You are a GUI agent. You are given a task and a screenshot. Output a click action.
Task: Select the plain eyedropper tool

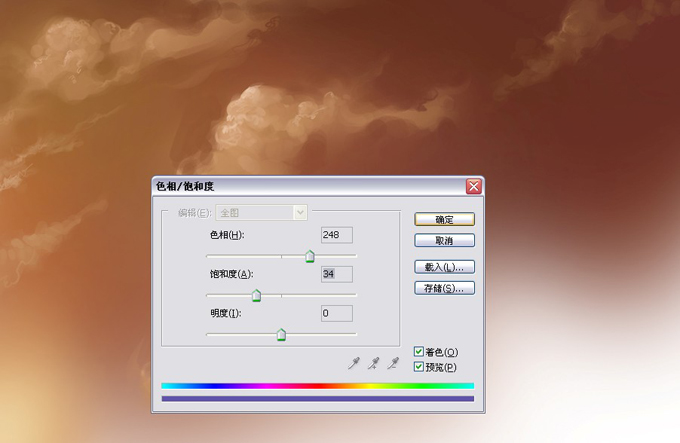(x=354, y=363)
